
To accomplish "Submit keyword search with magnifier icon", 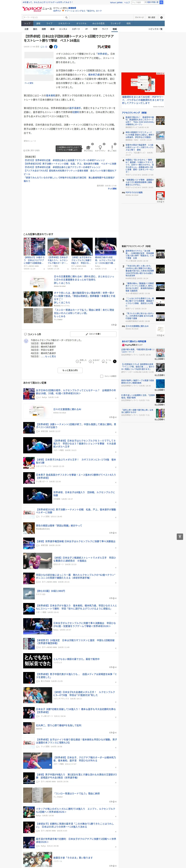I will (66, 18).
